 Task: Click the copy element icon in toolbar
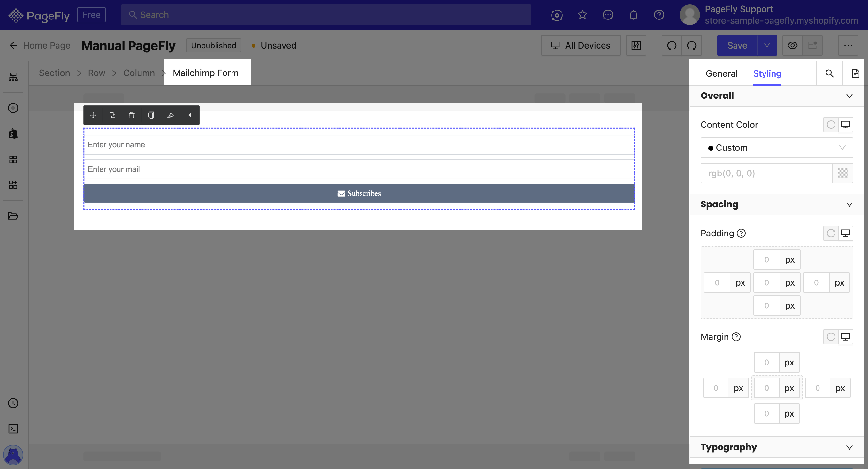point(151,115)
